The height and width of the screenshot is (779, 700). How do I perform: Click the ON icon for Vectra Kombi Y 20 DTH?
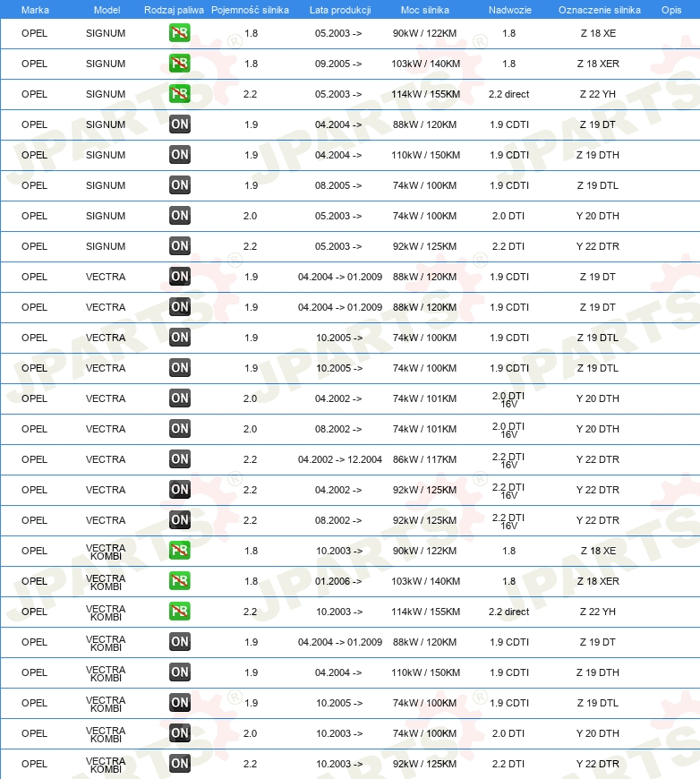coord(179,732)
